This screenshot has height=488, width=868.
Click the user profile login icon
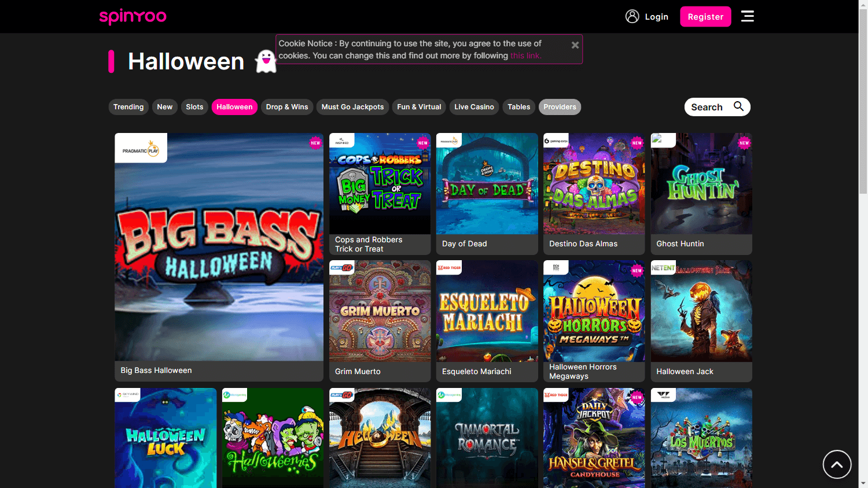632,16
